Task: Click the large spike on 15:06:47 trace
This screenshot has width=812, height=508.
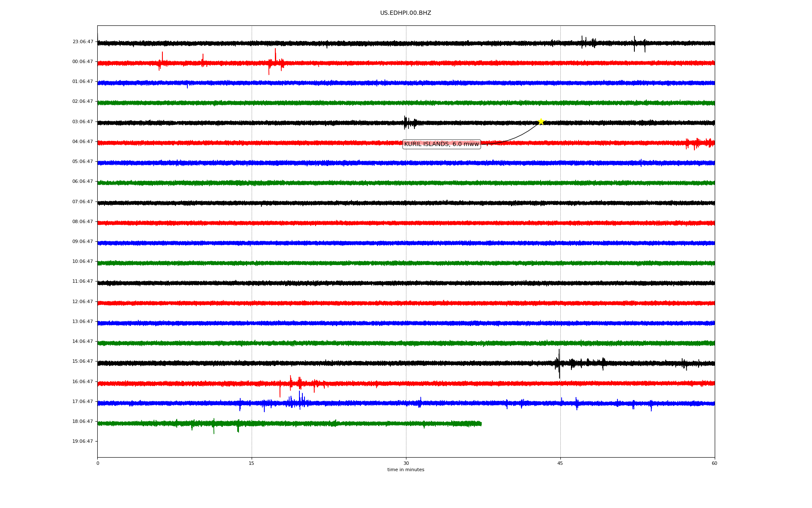Action: [x=559, y=363]
